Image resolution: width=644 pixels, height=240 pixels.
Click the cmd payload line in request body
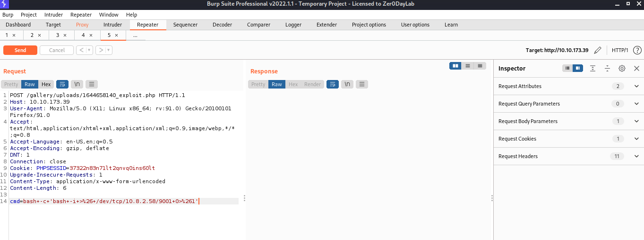pos(104,201)
